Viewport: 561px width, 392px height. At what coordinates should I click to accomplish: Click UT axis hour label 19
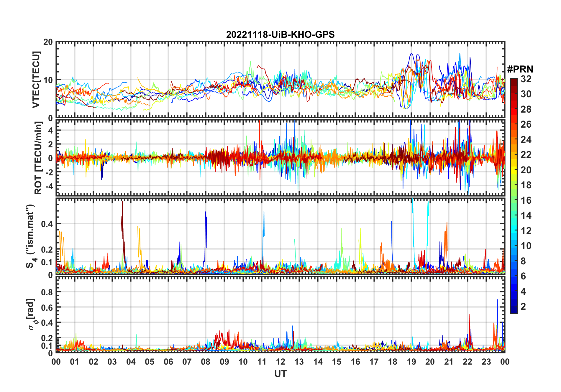tap(411, 362)
